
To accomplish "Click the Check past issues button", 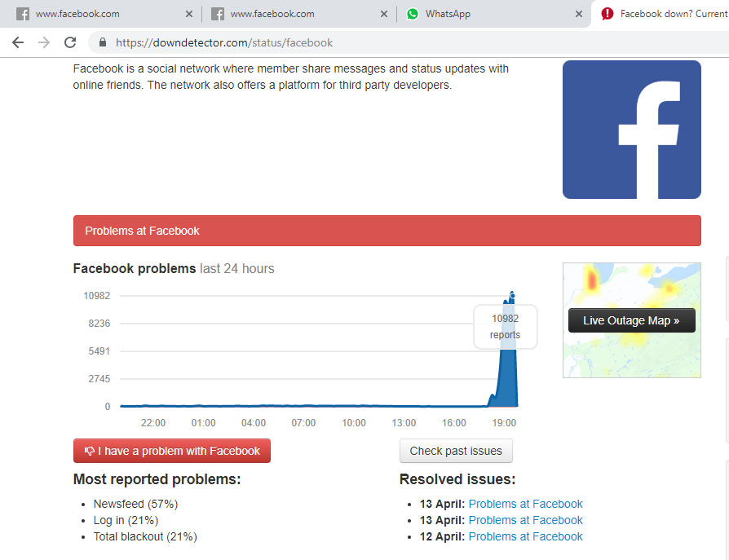I will click(456, 451).
